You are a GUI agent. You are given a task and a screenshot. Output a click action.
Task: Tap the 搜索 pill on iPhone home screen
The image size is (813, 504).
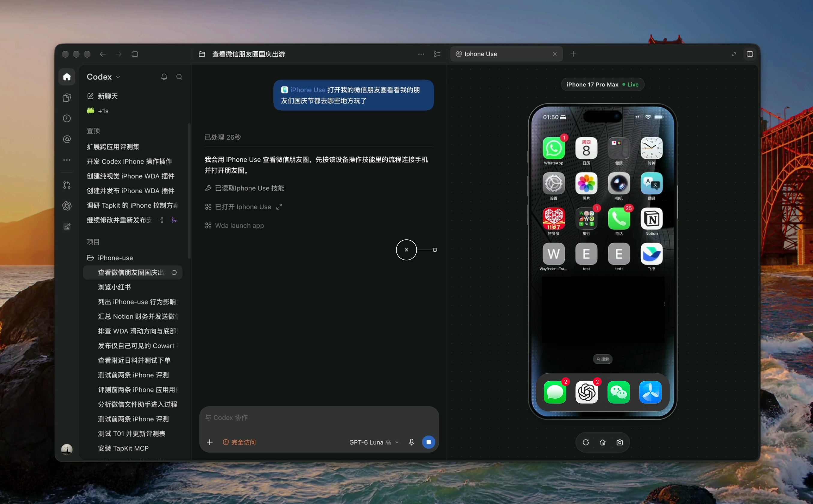(603, 359)
